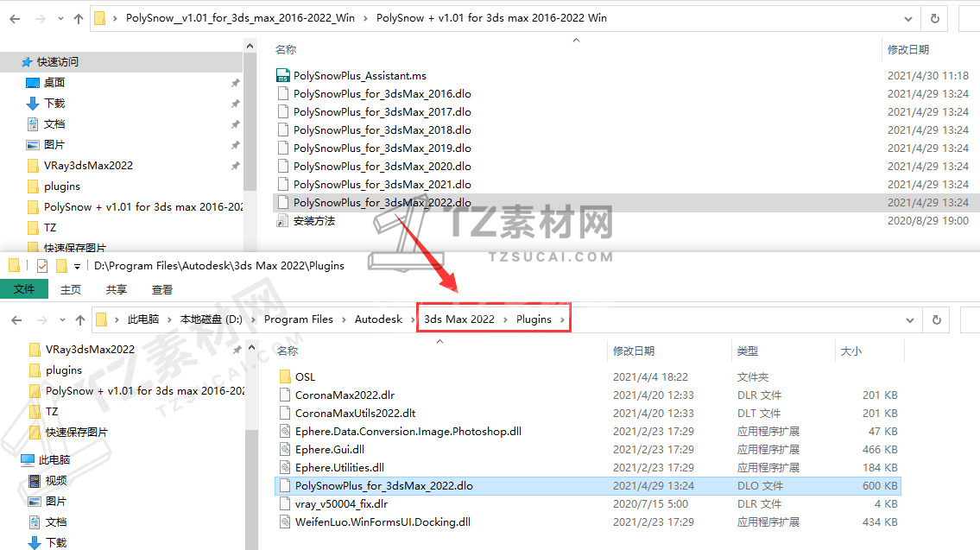The height and width of the screenshot is (550, 980).
Task: Refresh the Plugins folder view
Action: pyautogui.click(x=936, y=320)
